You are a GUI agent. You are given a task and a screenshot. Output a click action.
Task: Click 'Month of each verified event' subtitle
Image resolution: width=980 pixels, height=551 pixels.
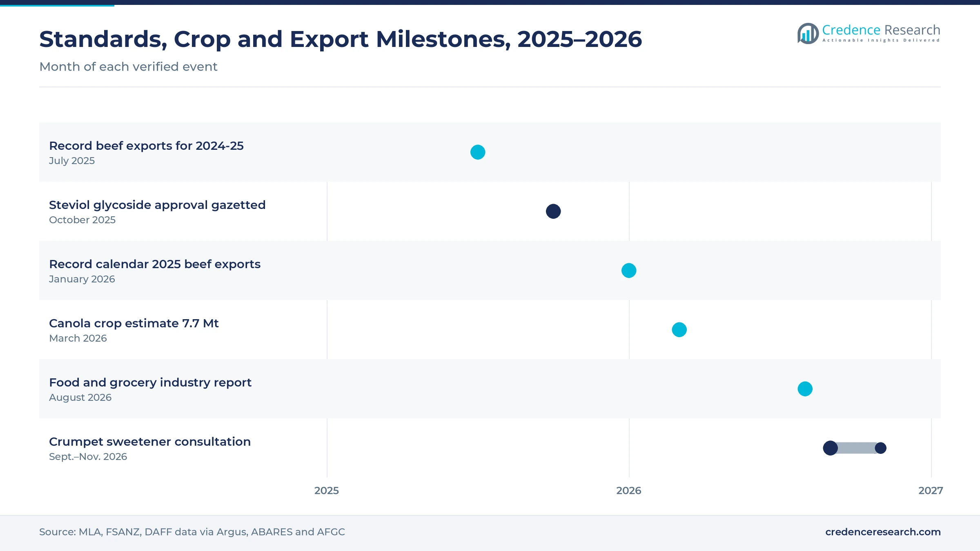pyautogui.click(x=128, y=67)
